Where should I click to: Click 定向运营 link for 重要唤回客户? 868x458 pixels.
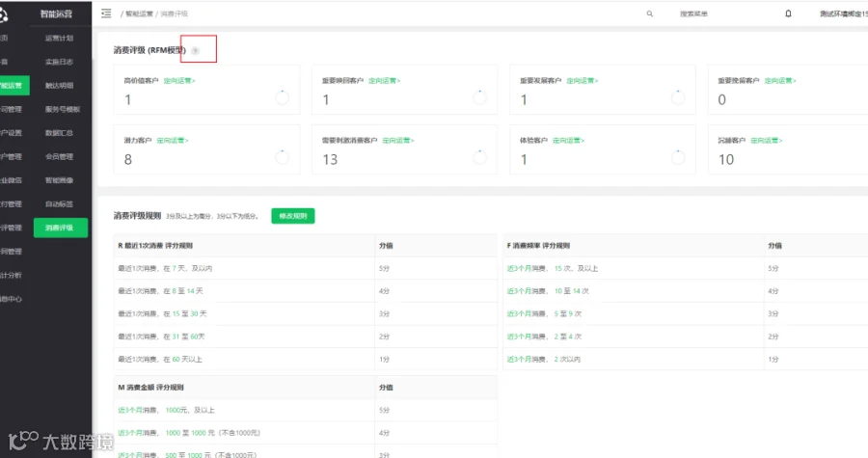(x=384, y=81)
